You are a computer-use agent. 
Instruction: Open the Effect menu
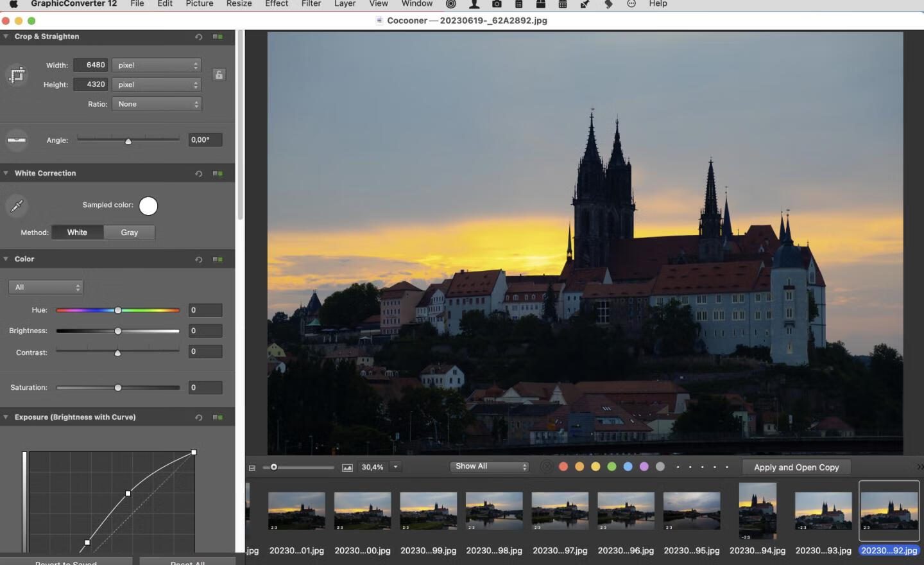click(x=277, y=4)
